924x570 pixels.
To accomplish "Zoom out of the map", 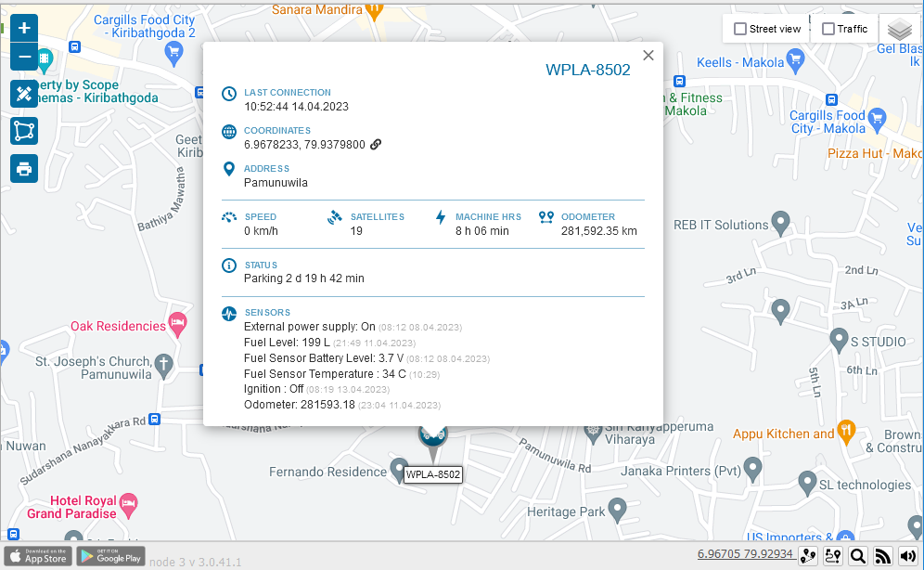I will point(24,58).
